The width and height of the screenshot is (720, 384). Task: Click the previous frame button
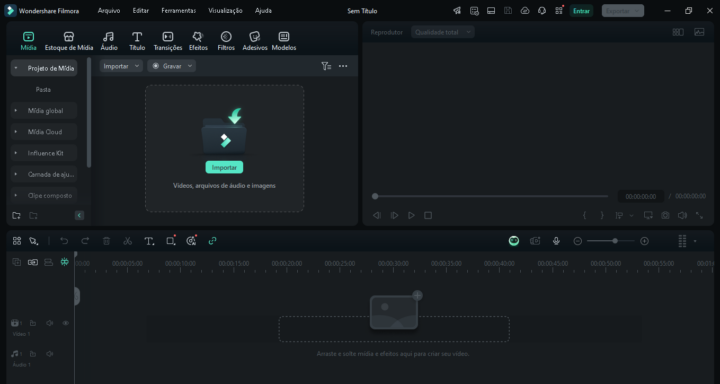(x=377, y=215)
